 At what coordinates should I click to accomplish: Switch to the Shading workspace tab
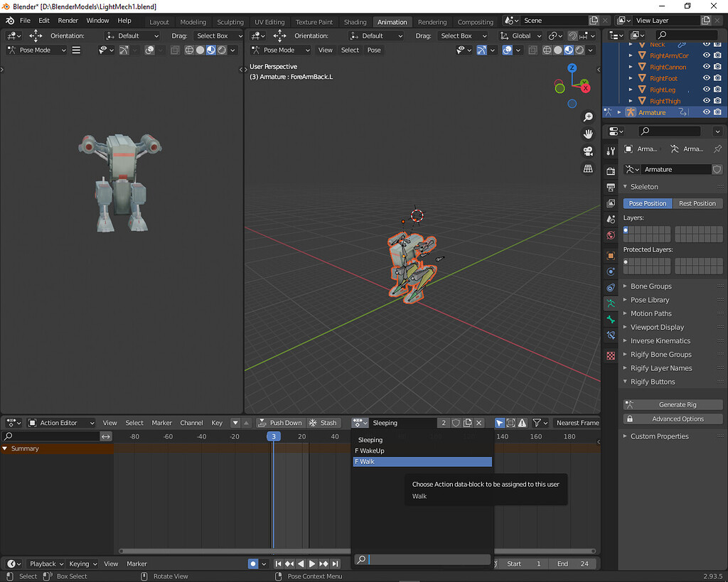[x=355, y=21]
